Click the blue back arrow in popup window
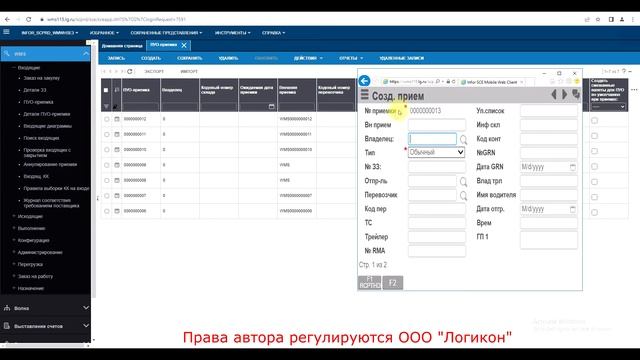 tap(364, 81)
